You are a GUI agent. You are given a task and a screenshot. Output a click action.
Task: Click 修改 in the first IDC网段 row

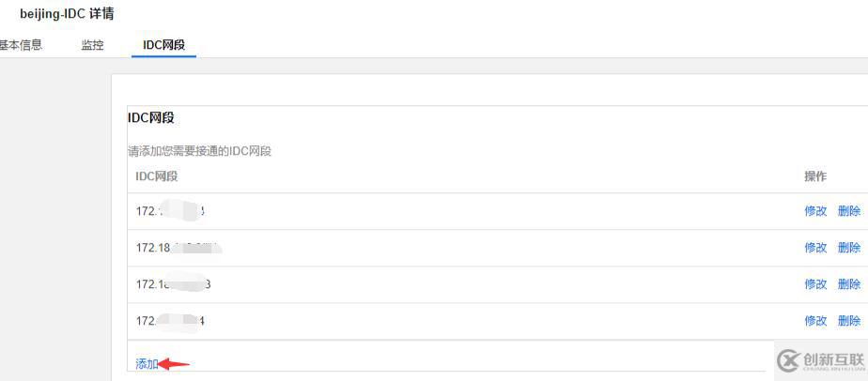815,211
